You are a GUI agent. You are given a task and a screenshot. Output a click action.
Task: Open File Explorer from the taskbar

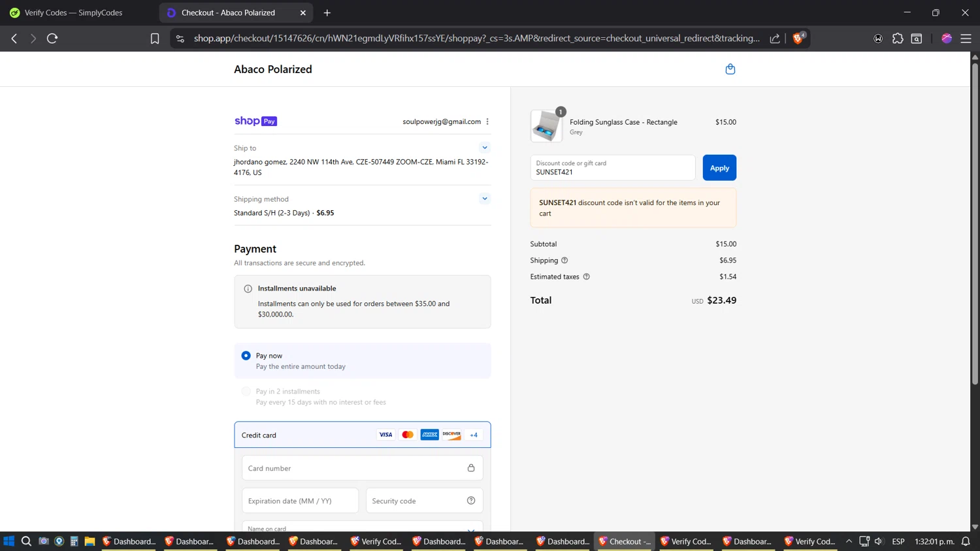click(90, 541)
